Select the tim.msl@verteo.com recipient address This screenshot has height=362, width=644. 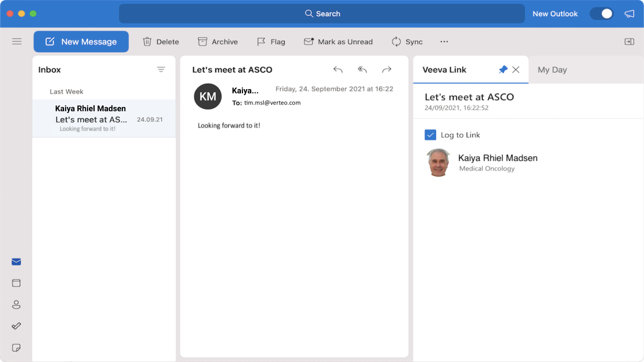coord(272,103)
